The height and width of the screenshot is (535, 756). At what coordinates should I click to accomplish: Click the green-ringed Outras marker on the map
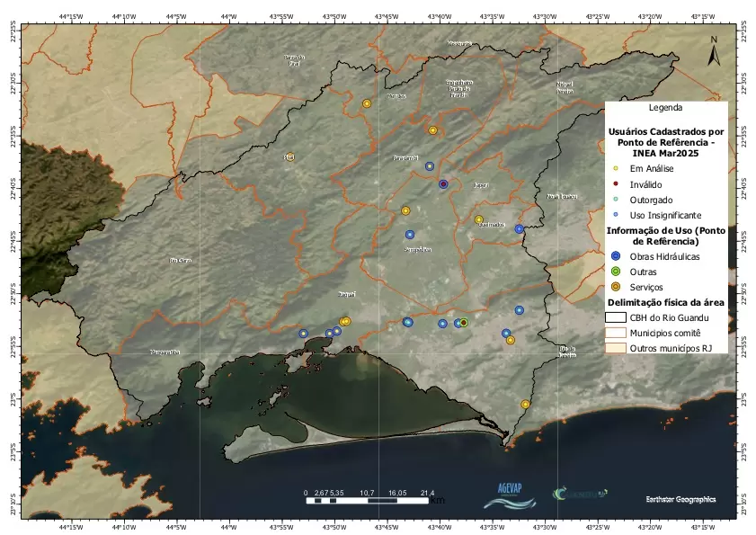click(x=464, y=323)
